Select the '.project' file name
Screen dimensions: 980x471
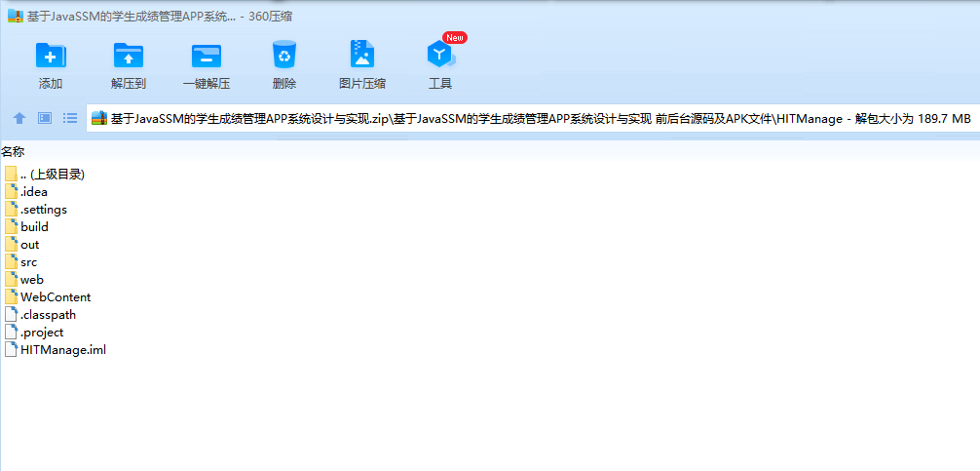click(42, 333)
